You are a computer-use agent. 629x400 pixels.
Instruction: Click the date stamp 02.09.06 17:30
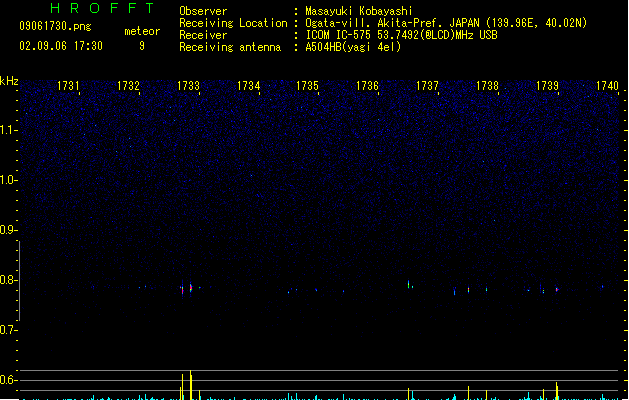61,46
